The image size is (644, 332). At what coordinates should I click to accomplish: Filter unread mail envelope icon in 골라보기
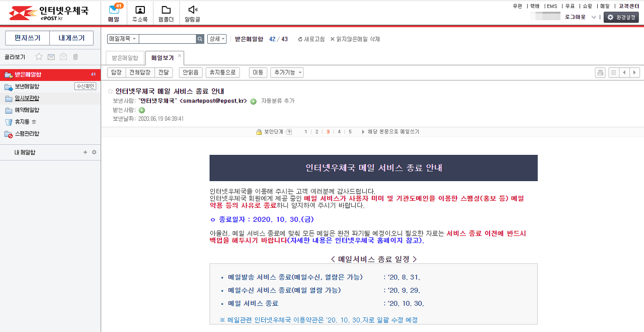click(51, 57)
